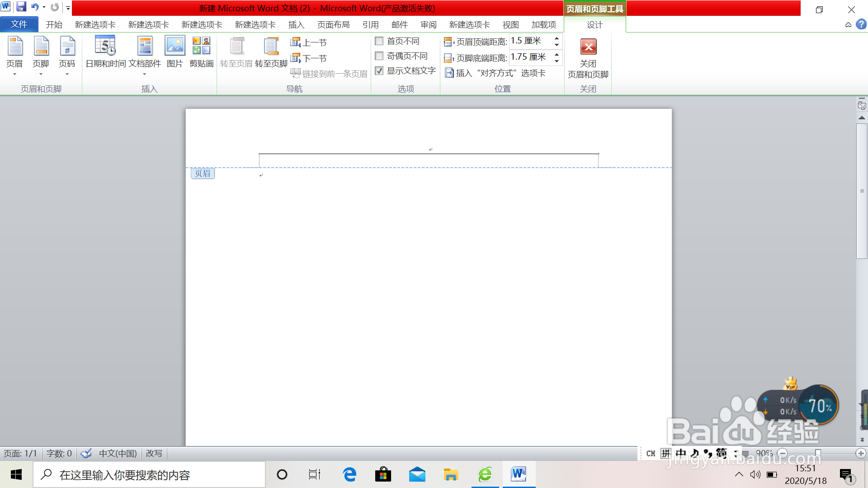Switch to the 视图 view tab
Image resolution: width=868 pixels, height=488 pixels.
click(x=511, y=25)
